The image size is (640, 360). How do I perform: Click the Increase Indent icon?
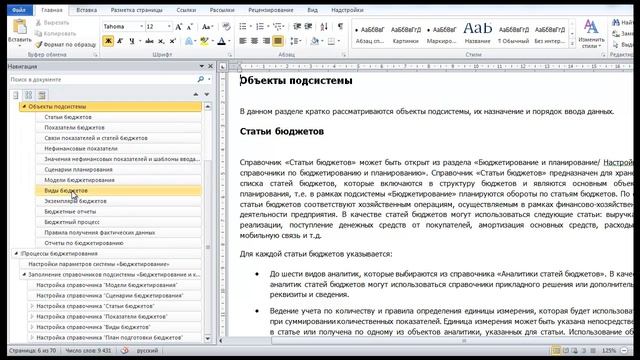[309, 27]
